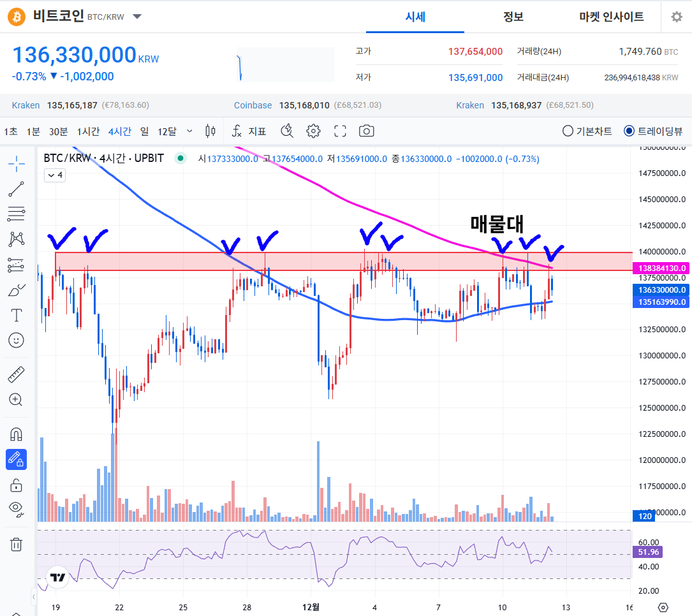Select the 기본차트 radio button

(568, 131)
